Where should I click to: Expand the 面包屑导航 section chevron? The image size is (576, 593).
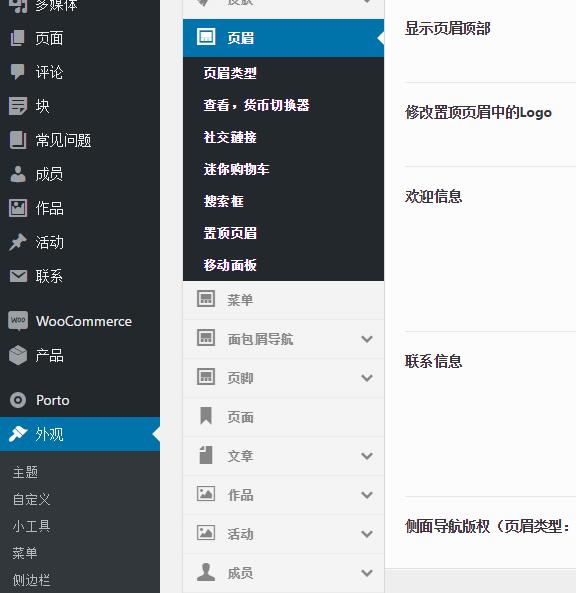(x=367, y=339)
